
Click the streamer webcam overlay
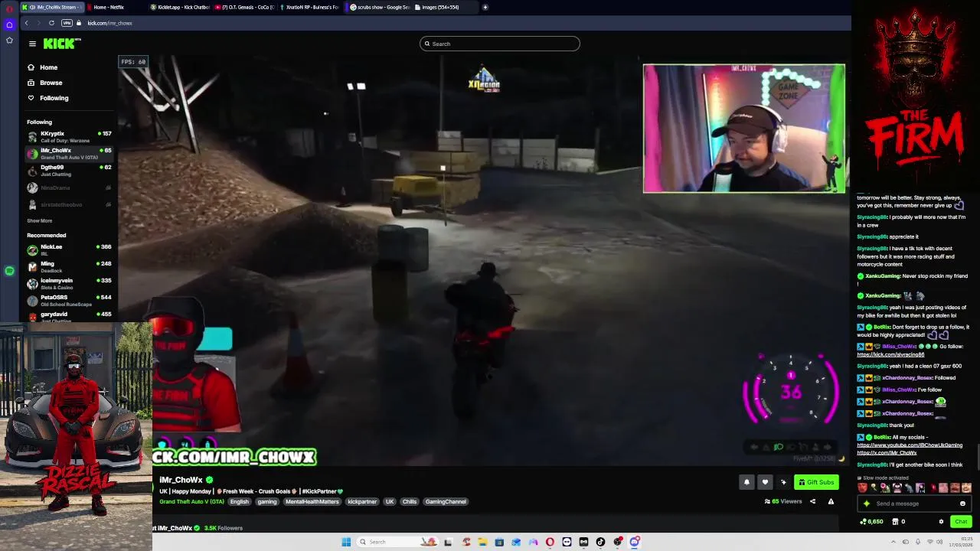click(x=744, y=128)
